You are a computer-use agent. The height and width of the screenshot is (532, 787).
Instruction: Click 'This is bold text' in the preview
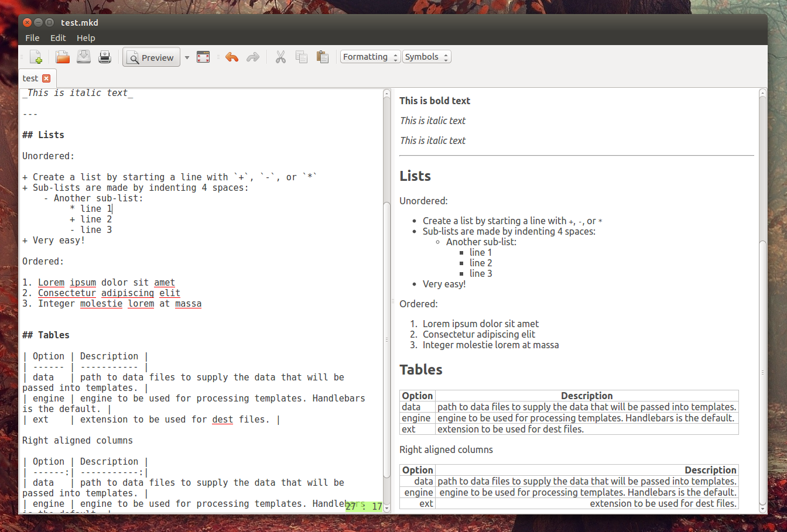coord(435,101)
